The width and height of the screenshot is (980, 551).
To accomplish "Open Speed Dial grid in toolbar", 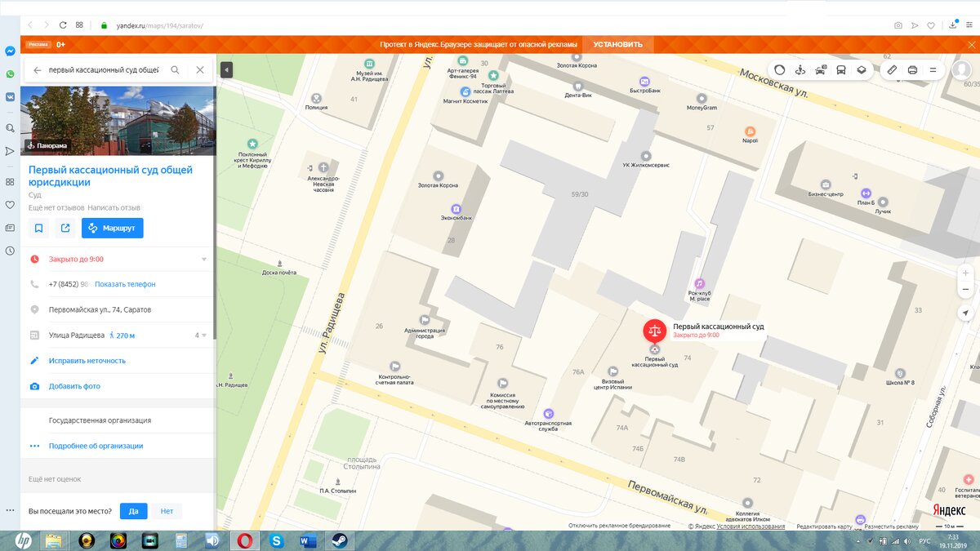I will coord(79,25).
